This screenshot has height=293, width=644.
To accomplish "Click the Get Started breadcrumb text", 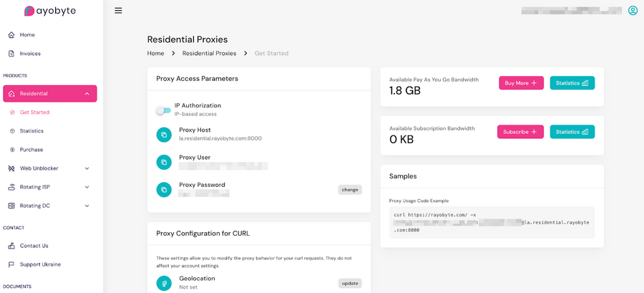I will click(271, 54).
